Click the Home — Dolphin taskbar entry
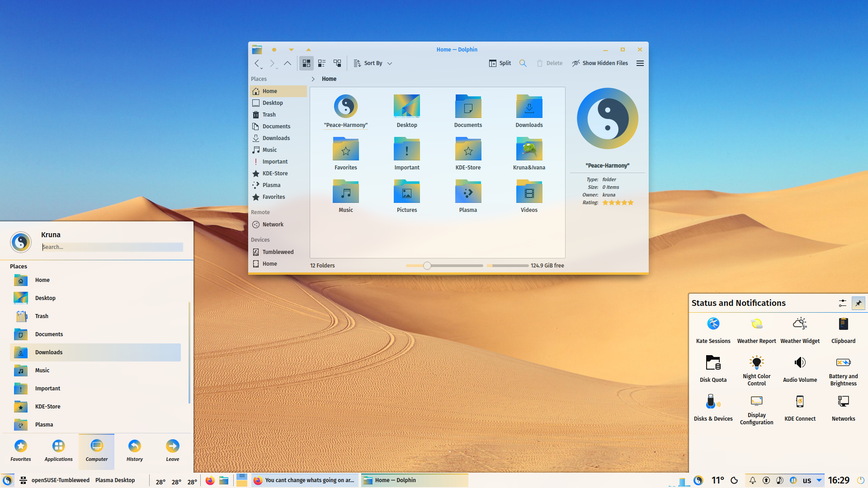The height and width of the screenshot is (488, 868). click(x=415, y=480)
